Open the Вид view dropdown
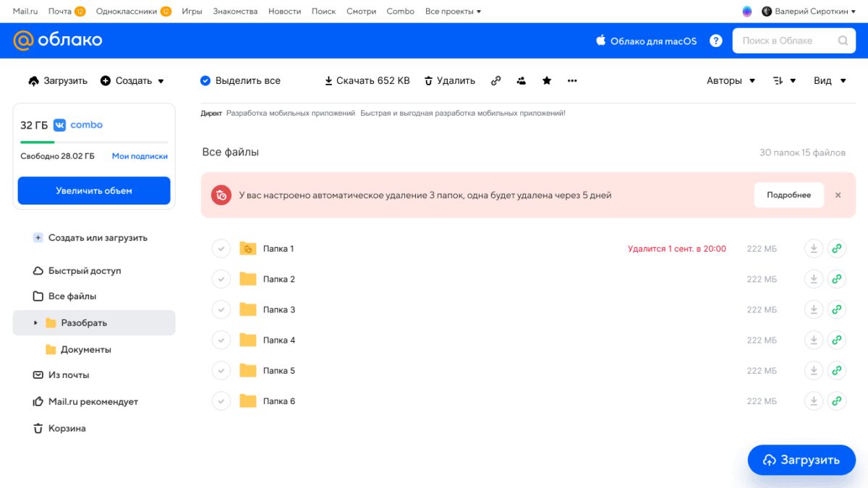 [x=830, y=81]
